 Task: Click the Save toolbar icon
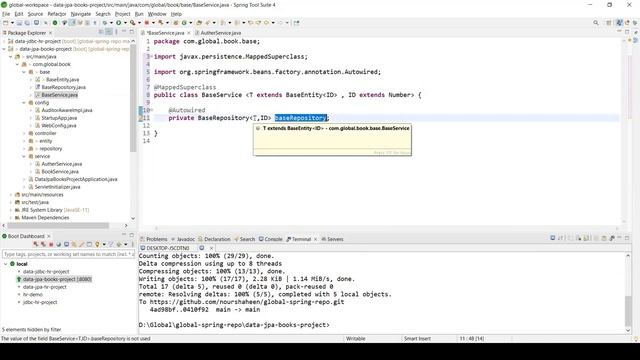pyautogui.click(x=19, y=23)
